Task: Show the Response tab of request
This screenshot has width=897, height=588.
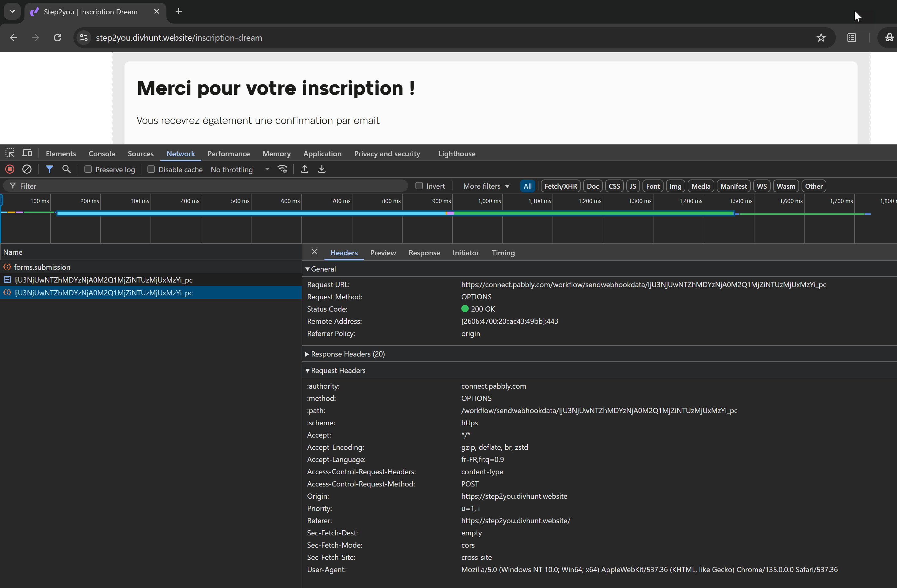Action: tap(424, 253)
